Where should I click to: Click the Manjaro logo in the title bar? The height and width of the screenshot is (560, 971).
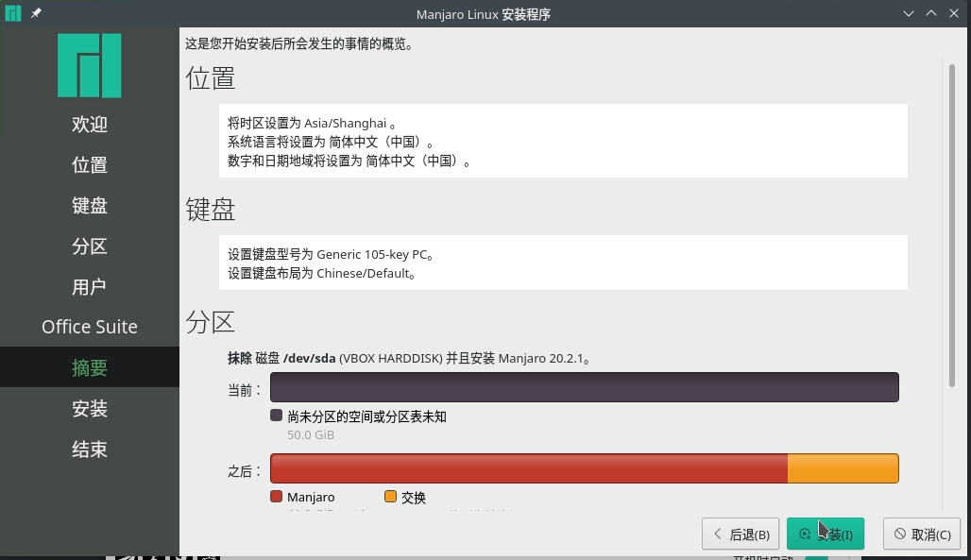click(13, 13)
